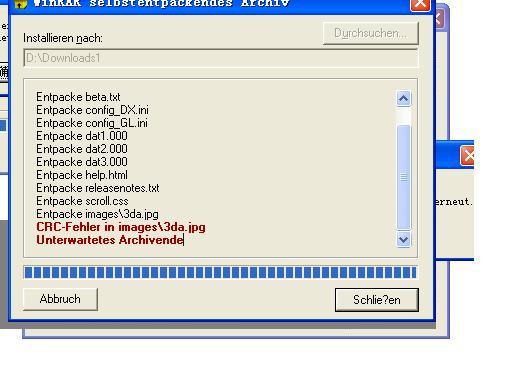Image resolution: width=512 pixels, height=384 pixels.
Task: Select the Entpacke config_DX.ini log line
Action: 92,110
